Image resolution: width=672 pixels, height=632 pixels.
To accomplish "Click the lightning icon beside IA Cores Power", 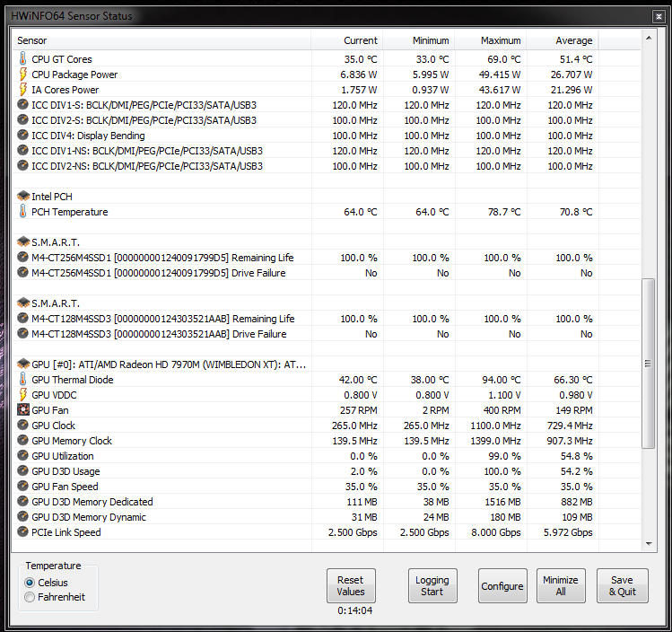I will [x=22, y=90].
